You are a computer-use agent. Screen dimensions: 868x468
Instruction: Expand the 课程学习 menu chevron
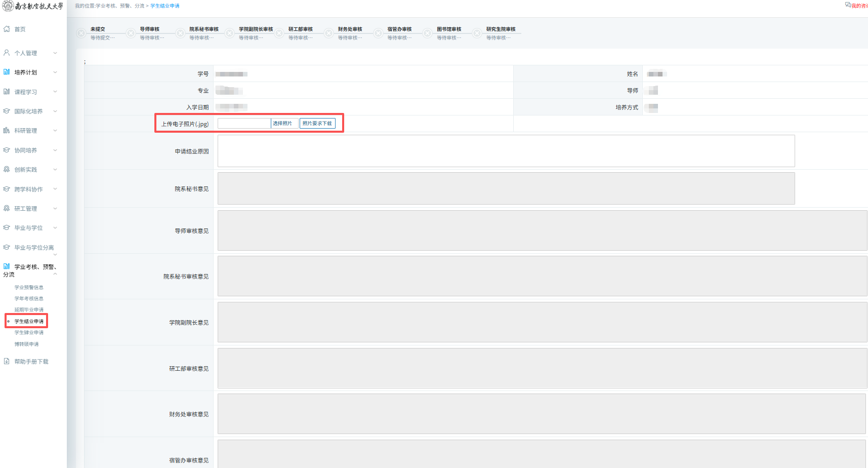pos(55,92)
